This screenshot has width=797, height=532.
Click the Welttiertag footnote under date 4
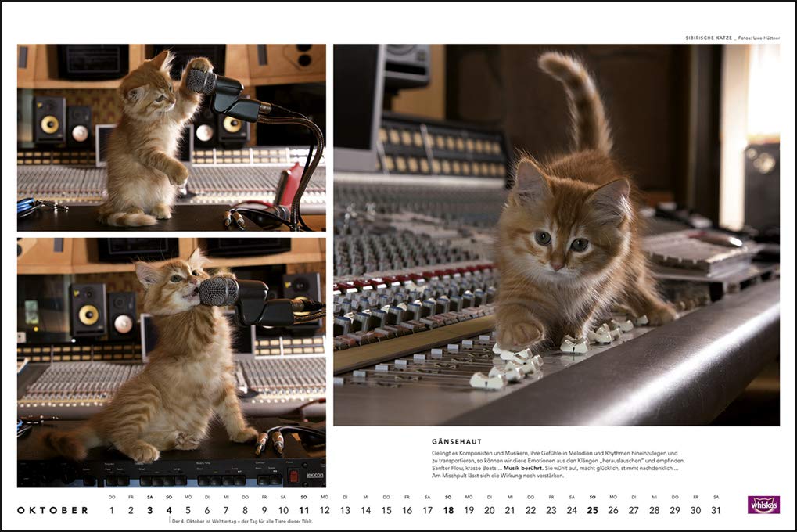(242, 521)
